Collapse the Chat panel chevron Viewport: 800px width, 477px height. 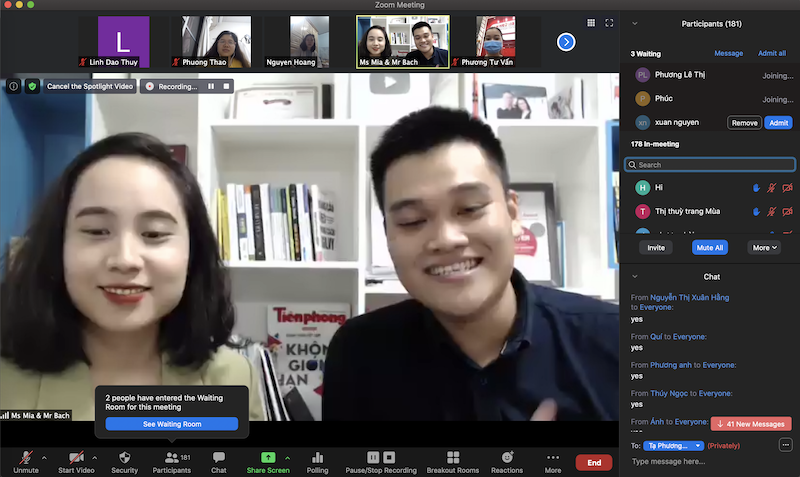635,276
